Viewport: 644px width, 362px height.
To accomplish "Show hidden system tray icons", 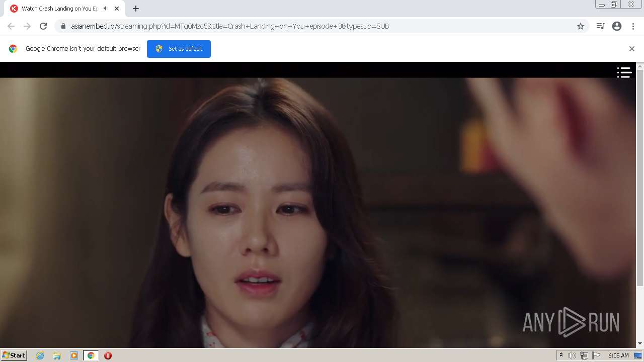I will [561, 355].
